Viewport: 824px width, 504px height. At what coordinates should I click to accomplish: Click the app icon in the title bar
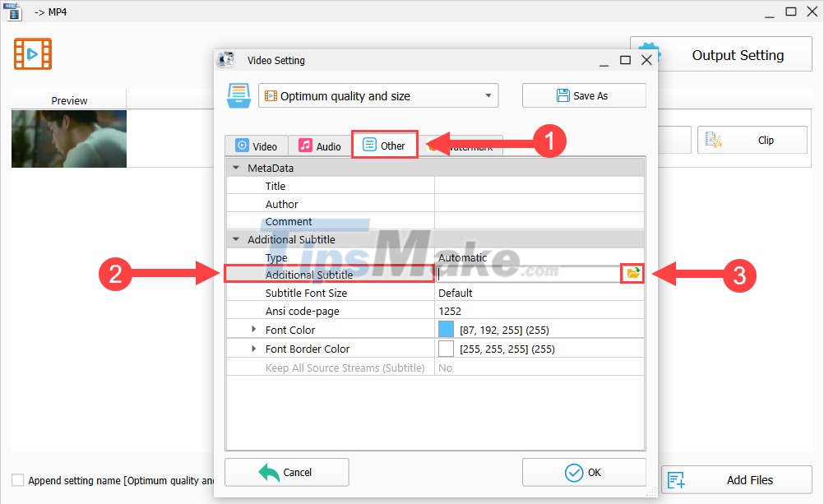tap(13, 12)
